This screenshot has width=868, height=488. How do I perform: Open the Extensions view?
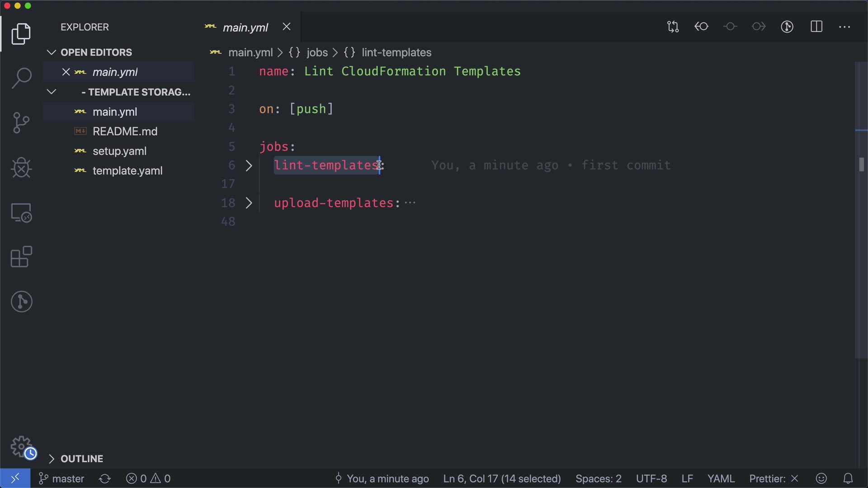pos(21,257)
